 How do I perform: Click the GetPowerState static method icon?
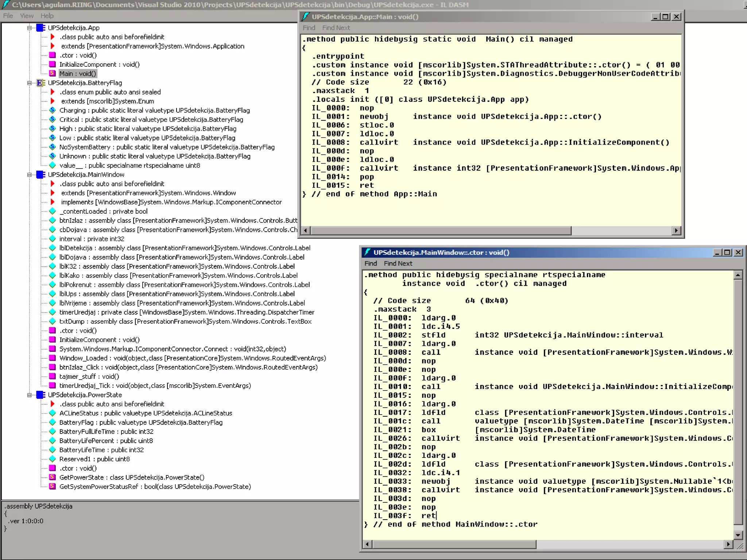[x=52, y=477]
